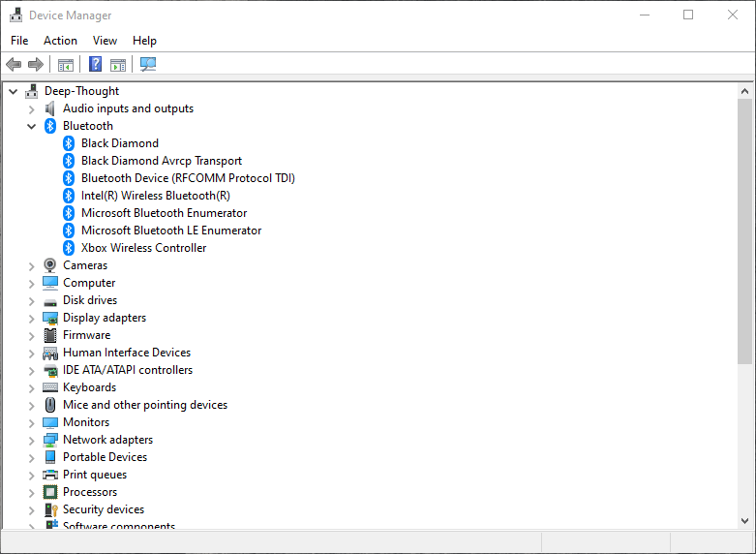Expand the Disk drives category
Screen dimensions: 756x554
point(32,300)
